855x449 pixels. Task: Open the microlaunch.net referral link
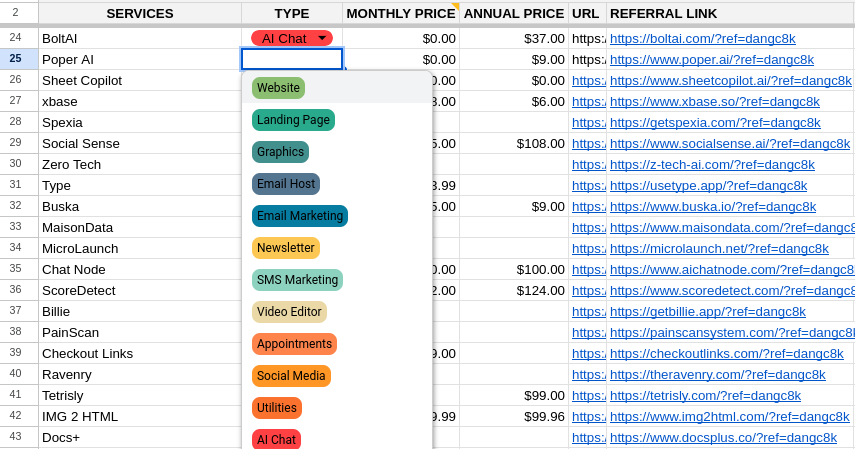[719, 249]
